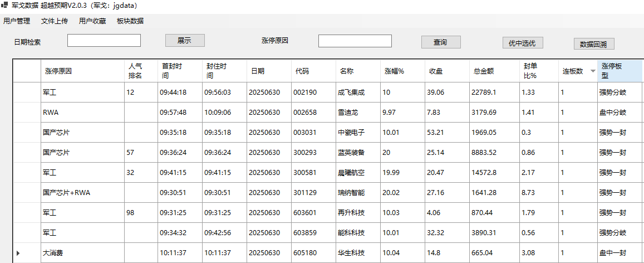Select stock name cell 再升科技
The image size is (644, 263).
(358, 213)
